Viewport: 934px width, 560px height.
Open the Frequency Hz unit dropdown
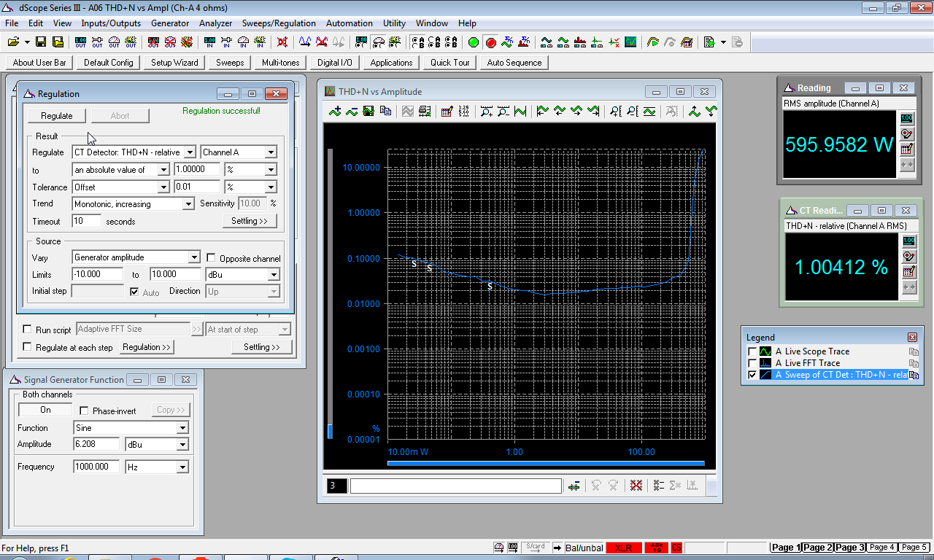182,467
